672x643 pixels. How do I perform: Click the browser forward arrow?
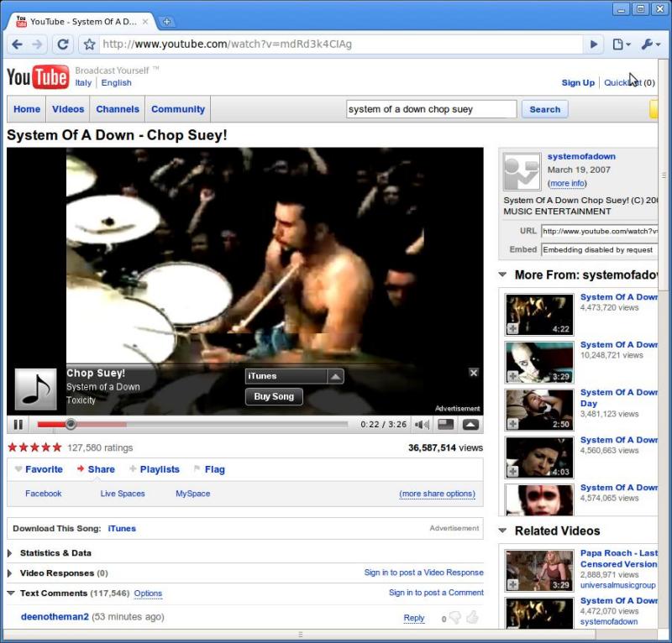[x=37, y=44]
